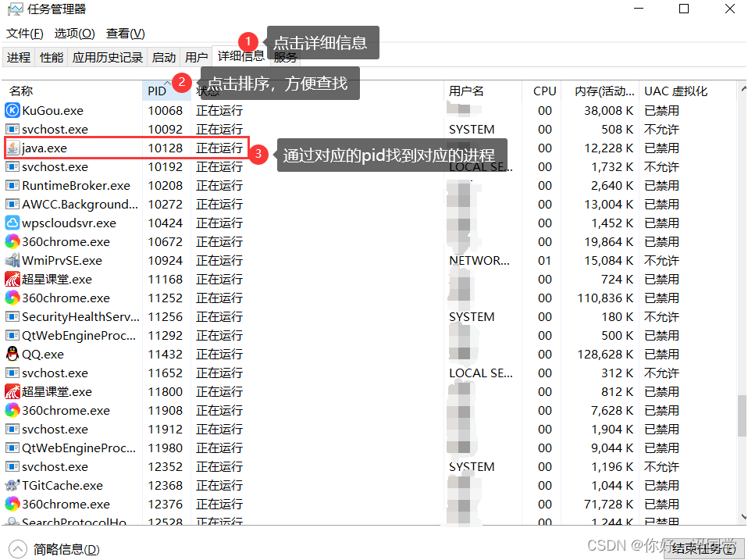The width and height of the screenshot is (748, 560).
Task: Select memory value 110,836 K
Action: (605, 298)
